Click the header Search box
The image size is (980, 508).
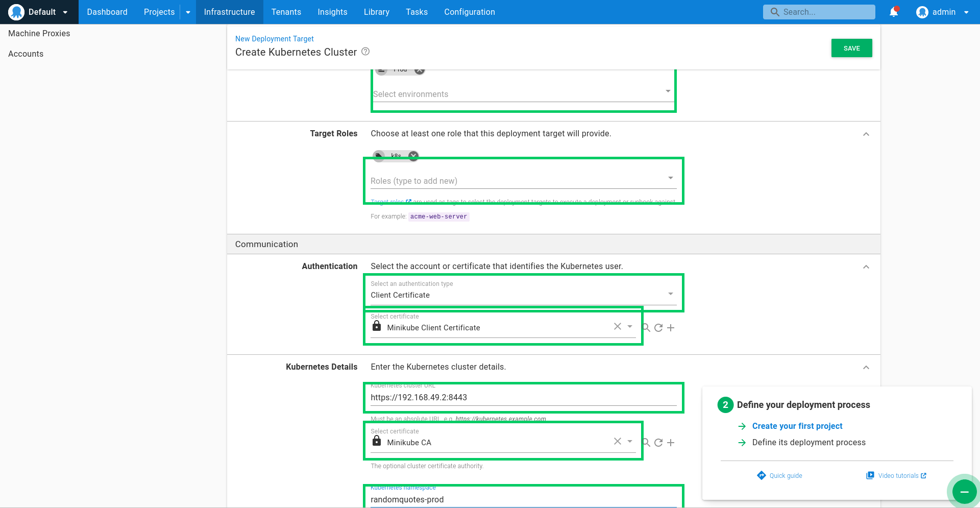(819, 12)
